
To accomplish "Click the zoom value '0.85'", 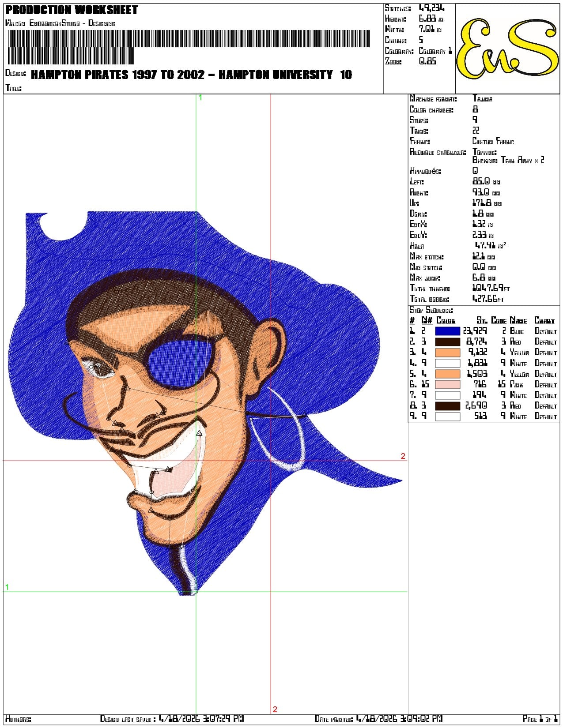I will [427, 61].
